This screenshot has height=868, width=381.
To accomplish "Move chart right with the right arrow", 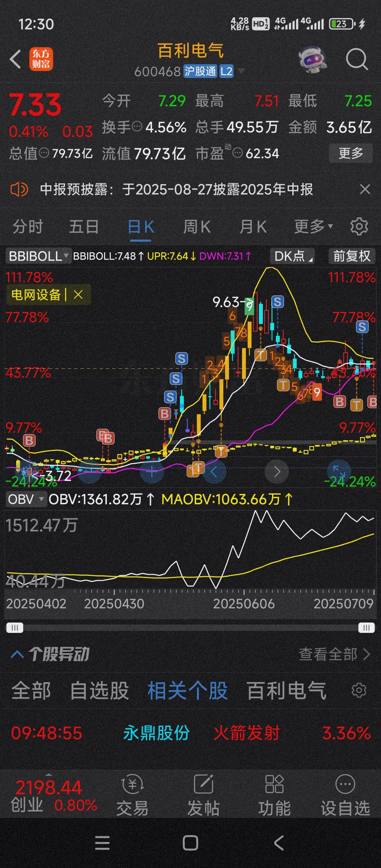I will (277, 472).
